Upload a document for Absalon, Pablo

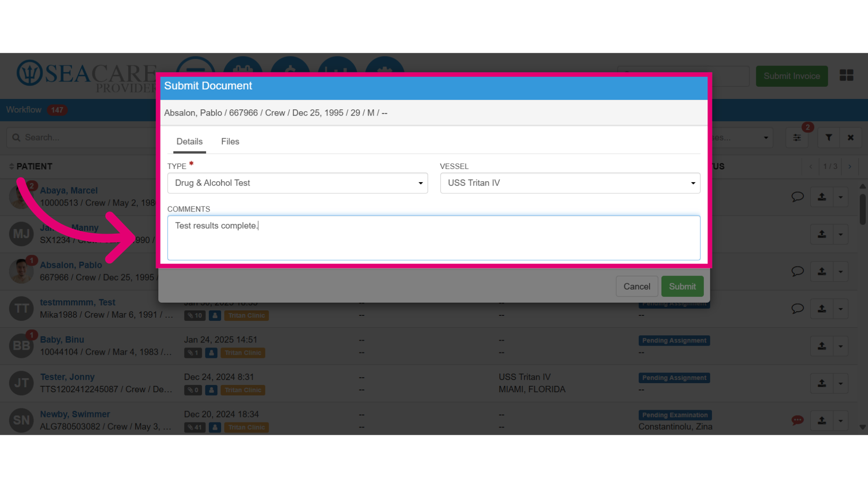tap(822, 272)
